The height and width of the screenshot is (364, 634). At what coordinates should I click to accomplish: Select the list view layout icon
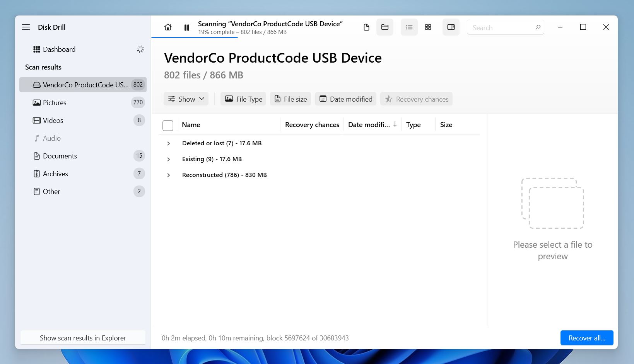409,27
